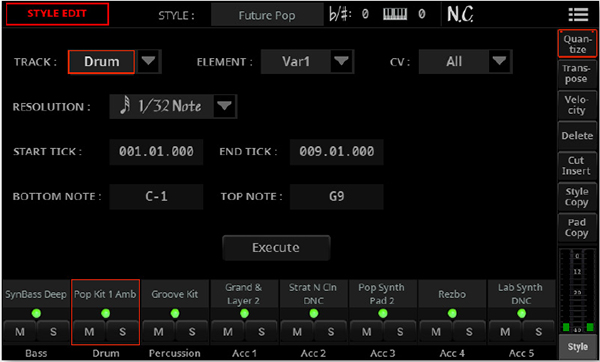Click the green status LED on the Acc 4 track

(x=452, y=313)
